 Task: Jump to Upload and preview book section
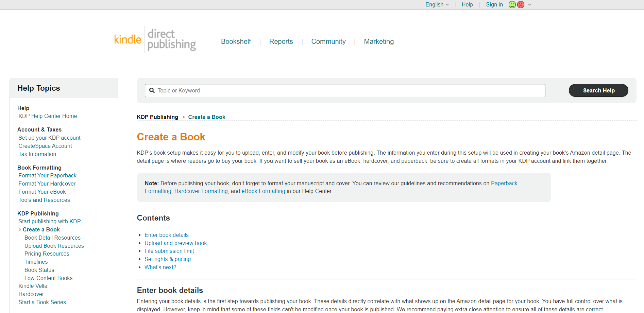[x=175, y=243]
